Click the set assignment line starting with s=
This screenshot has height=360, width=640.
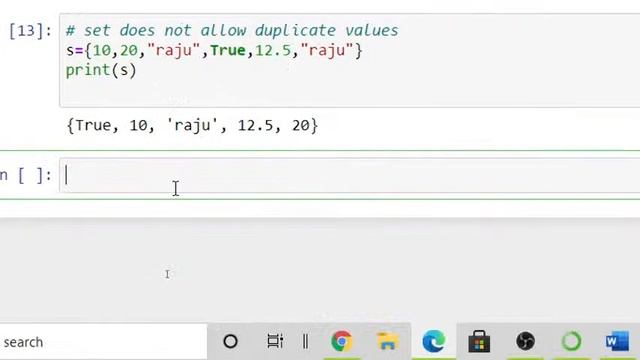[214, 50]
